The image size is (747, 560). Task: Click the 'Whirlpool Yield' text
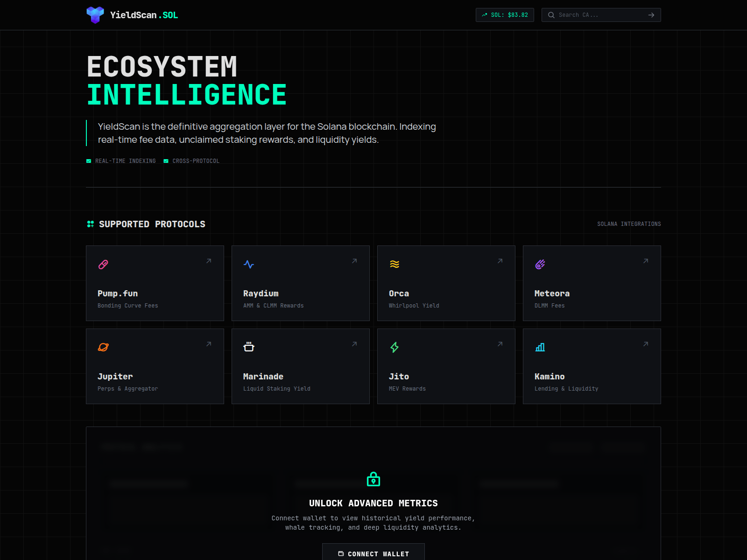[414, 306]
